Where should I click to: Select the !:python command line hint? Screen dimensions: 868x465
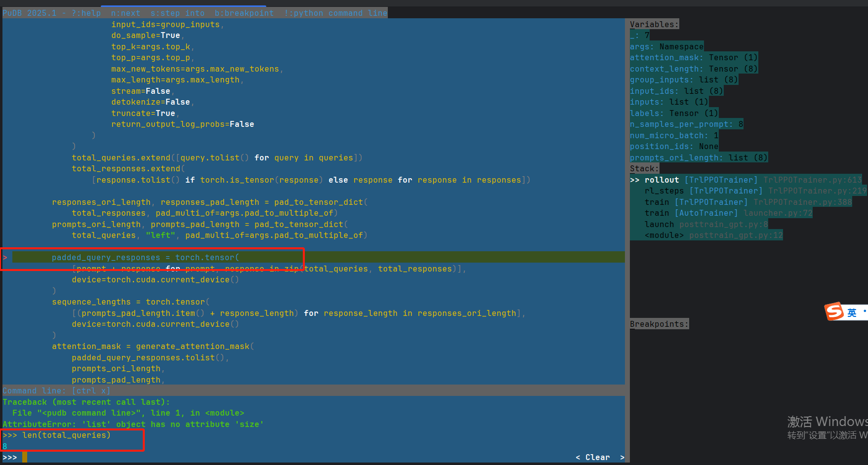pos(335,13)
